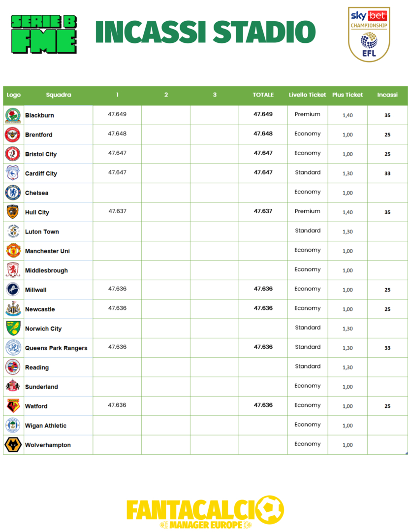
Task: Click the Chelsea club crest
Action: pyautogui.click(x=13, y=193)
